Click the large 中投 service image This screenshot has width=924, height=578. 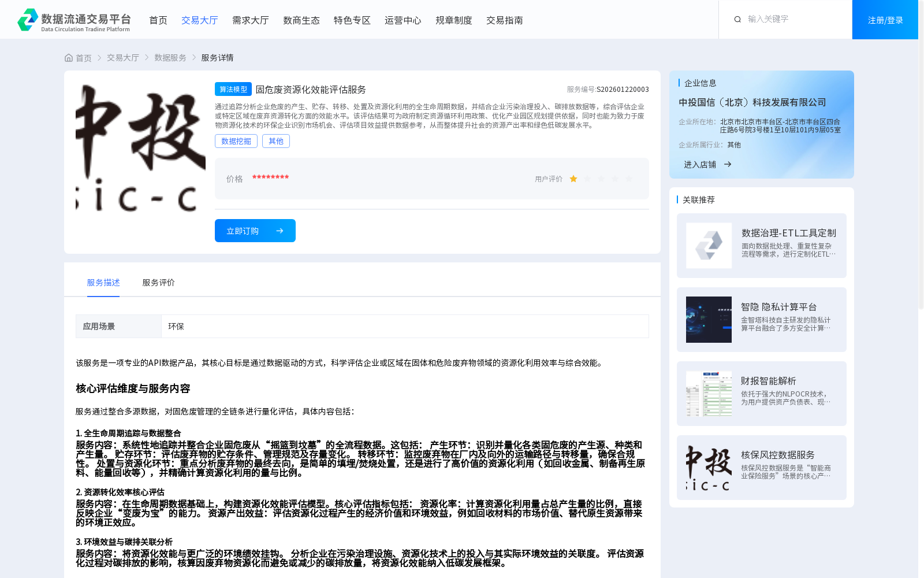pos(140,147)
